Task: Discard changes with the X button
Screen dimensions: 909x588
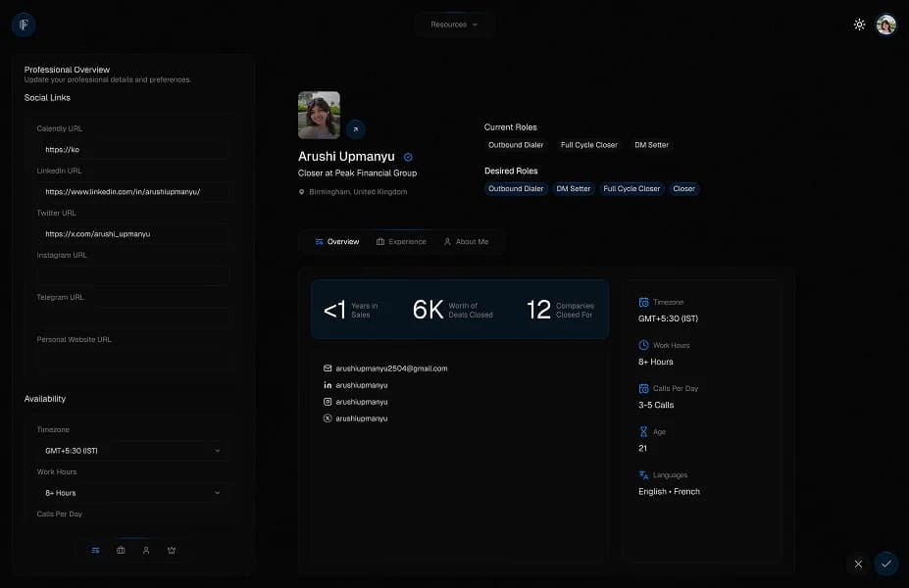Action: tap(858, 563)
